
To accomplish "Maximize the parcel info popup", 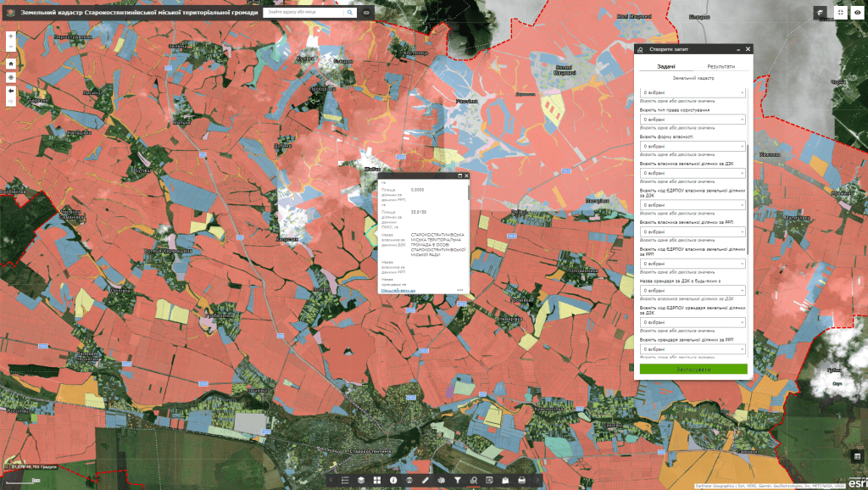I will (x=459, y=175).
